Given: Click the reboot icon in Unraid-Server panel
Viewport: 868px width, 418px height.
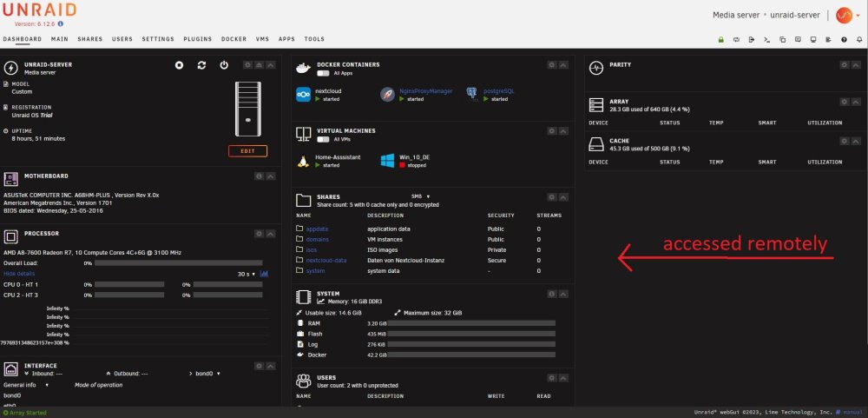Looking at the screenshot, I should (201, 65).
